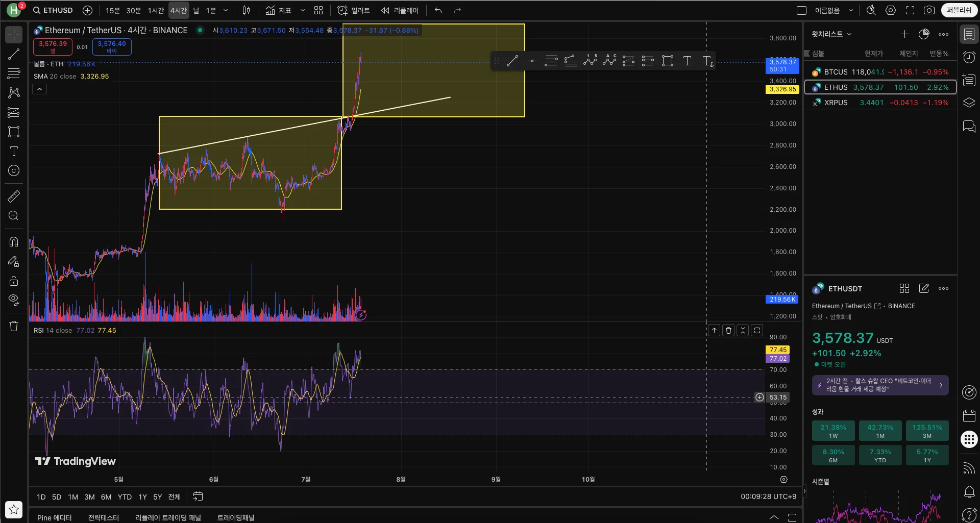Open advanced watchlist view pie icon
980x523 pixels.
[x=924, y=34]
